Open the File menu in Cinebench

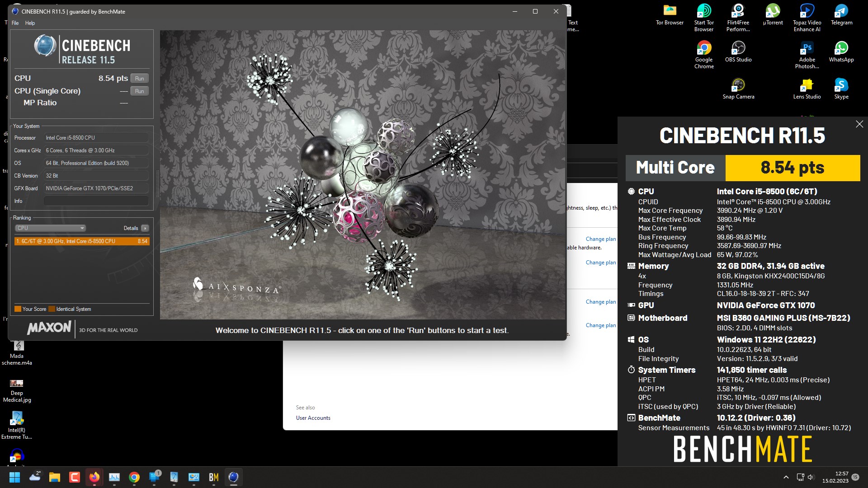pos(15,23)
